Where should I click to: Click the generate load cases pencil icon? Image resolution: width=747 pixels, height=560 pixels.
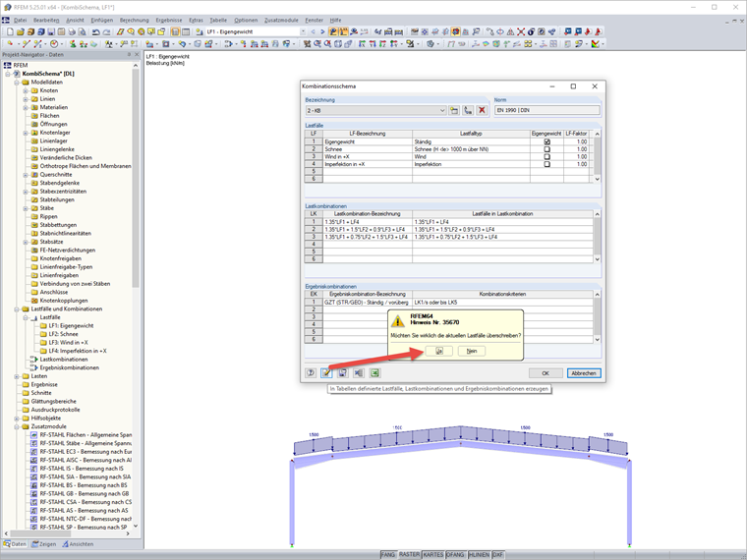[x=326, y=373]
